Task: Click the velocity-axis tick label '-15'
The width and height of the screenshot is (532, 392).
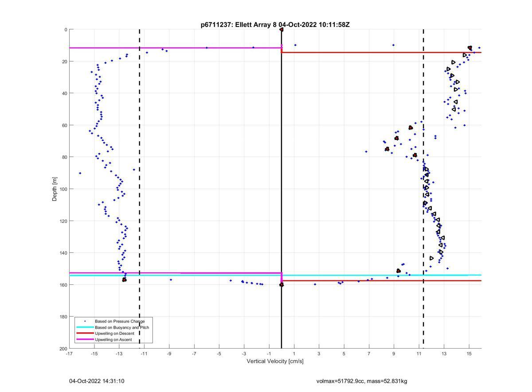Action: tap(94, 354)
